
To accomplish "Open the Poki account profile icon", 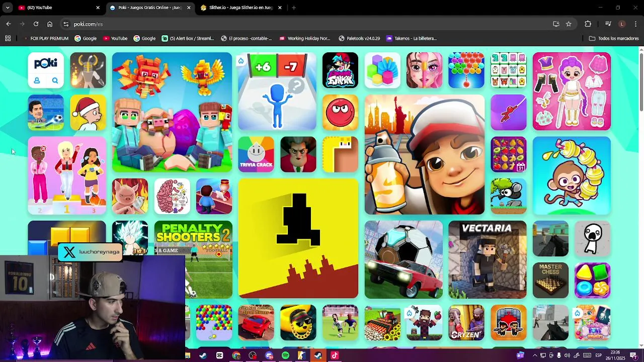I will coord(37,80).
